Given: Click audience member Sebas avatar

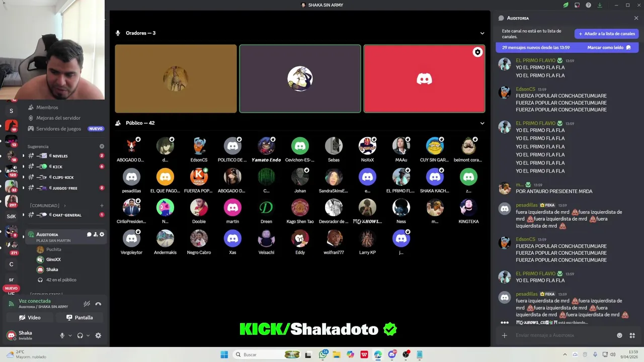Looking at the screenshot, I should tap(334, 146).
